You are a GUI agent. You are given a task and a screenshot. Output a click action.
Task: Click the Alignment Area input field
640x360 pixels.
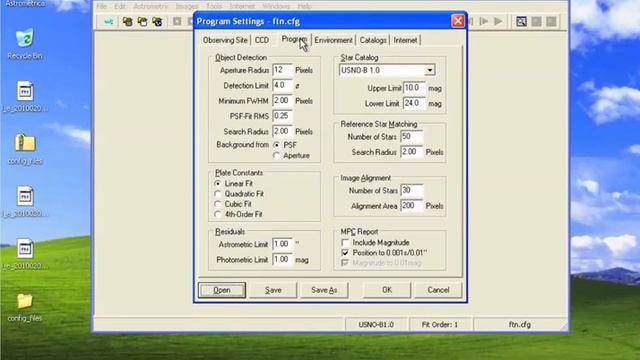point(411,206)
